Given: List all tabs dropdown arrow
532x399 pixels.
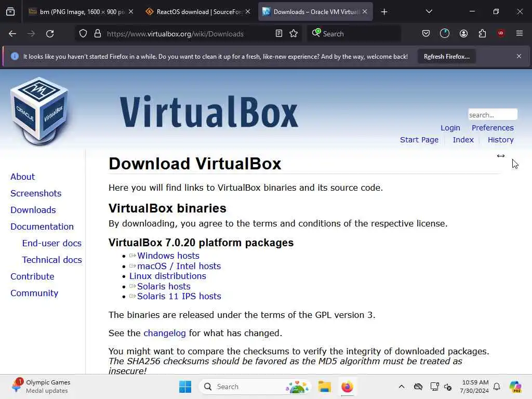Looking at the screenshot, I should pos(429,12).
